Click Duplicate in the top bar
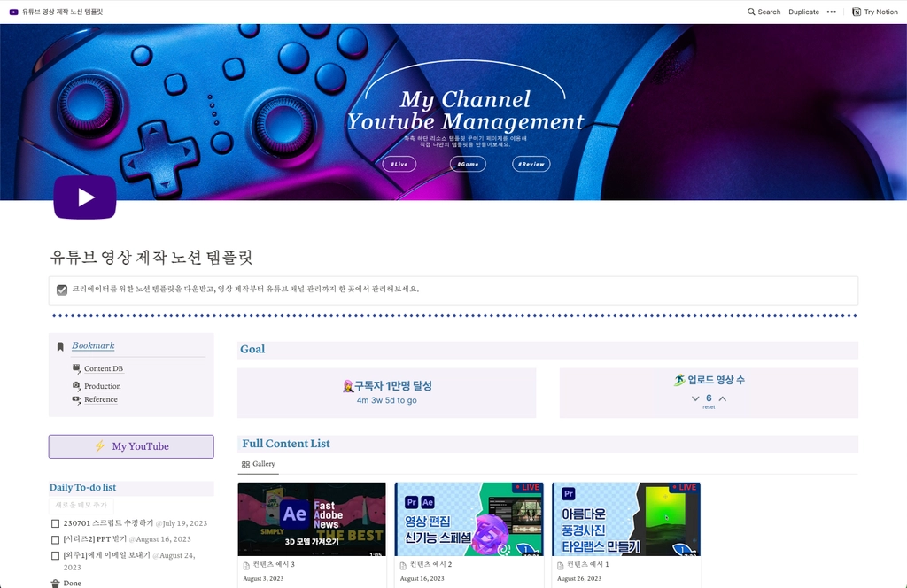907x588 pixels. (x=803, y=12)
